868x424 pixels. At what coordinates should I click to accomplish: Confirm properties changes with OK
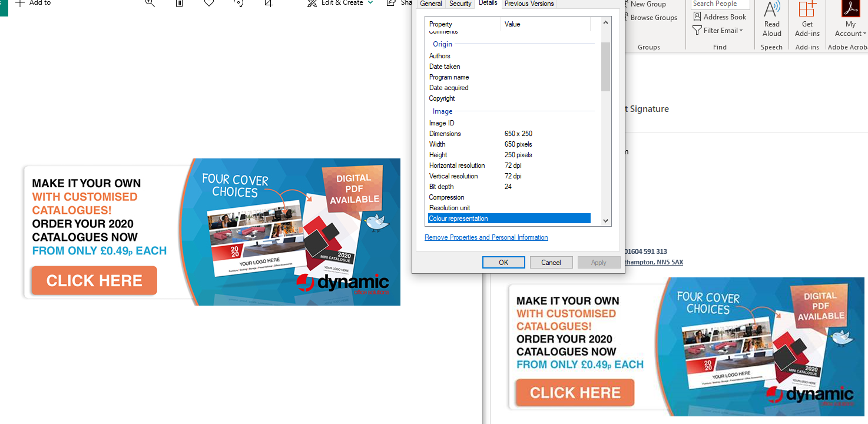pyautogui.click(x=503, y=262)
